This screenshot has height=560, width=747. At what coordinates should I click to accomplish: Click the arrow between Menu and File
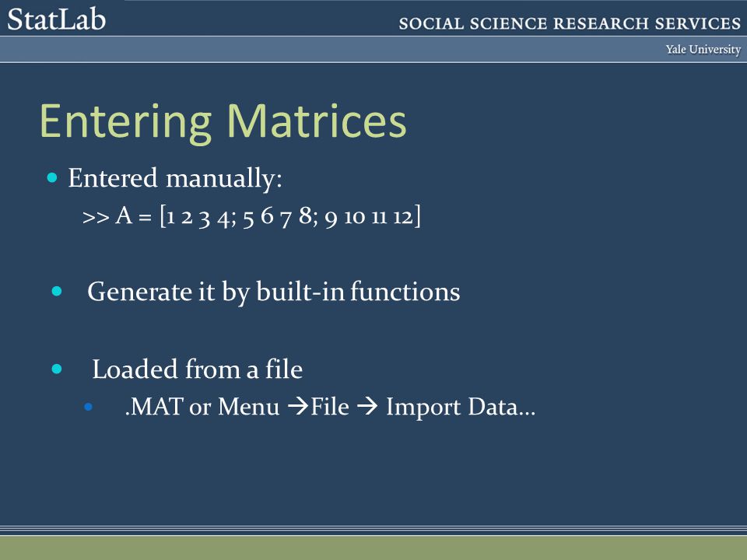coord(298,406)
